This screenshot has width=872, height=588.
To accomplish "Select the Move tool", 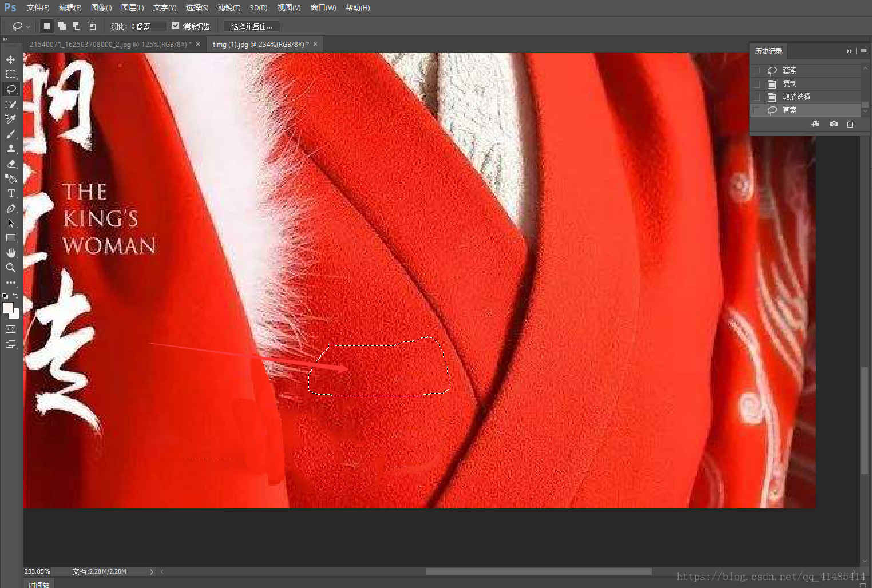I will click(11, 59).
